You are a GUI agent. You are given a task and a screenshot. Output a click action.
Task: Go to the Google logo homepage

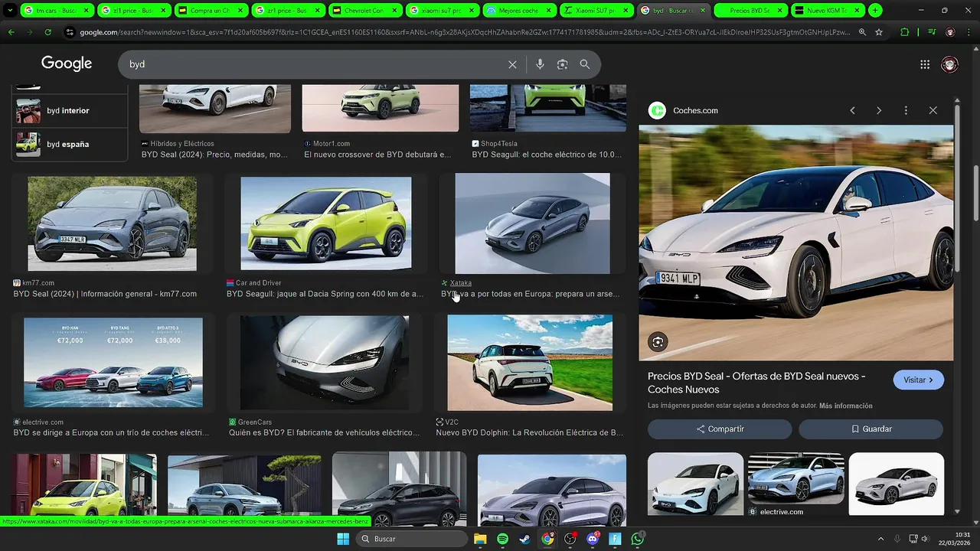click(67, 64)
